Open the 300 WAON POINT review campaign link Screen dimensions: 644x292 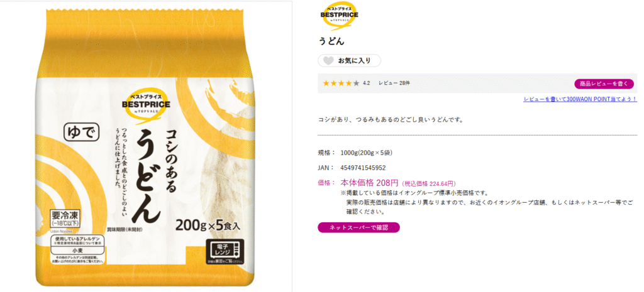[580, 99]
